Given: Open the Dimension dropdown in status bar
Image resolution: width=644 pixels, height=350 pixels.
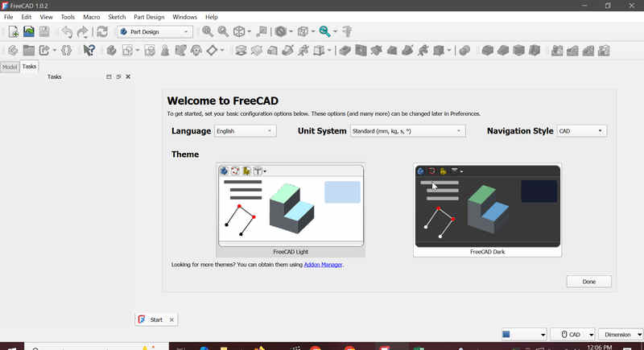Looking at the screenshot, I should 621,335.
